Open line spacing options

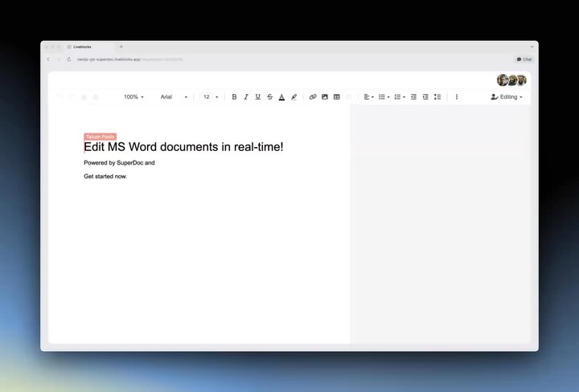[x=437, y=97]
